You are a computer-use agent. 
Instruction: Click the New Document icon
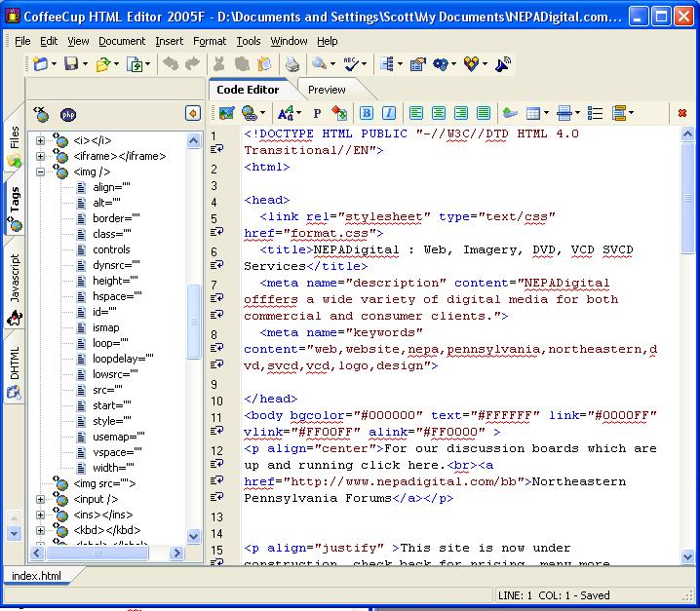40,64
